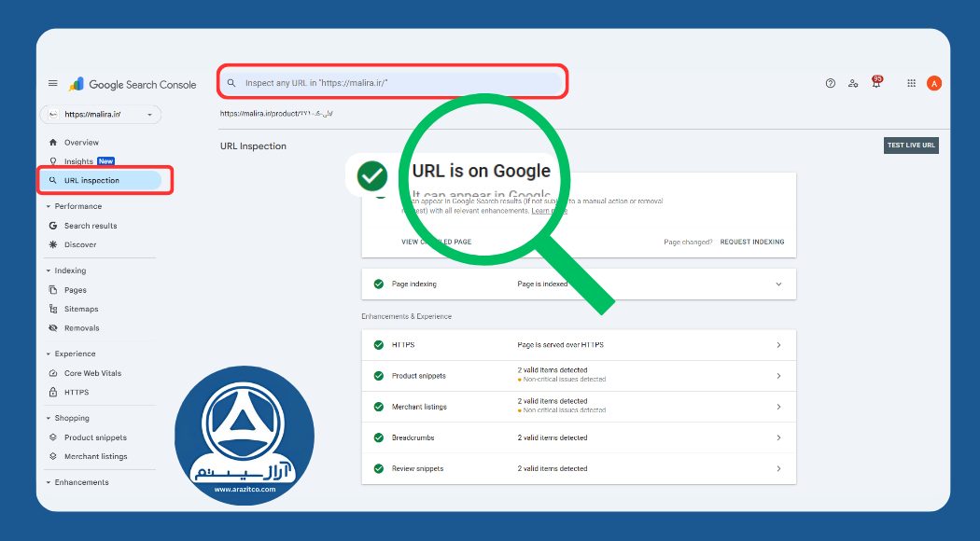The height and width of the screenshot is (541, 980).
Task: Click the TEST LIVE URL button
Action: click(x=910, y=146)
